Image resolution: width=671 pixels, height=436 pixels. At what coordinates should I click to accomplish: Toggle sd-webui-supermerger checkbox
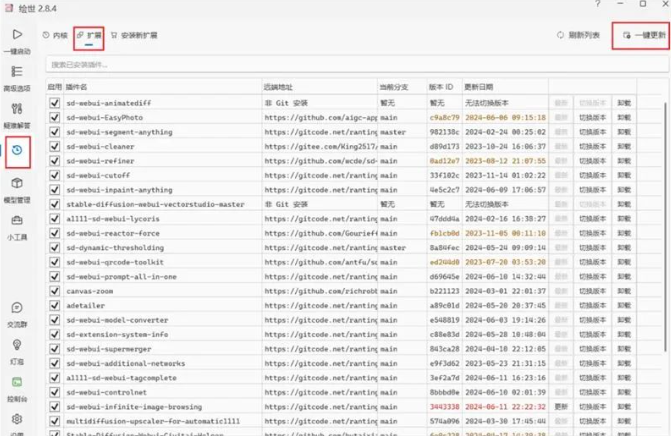click(54, 349)
